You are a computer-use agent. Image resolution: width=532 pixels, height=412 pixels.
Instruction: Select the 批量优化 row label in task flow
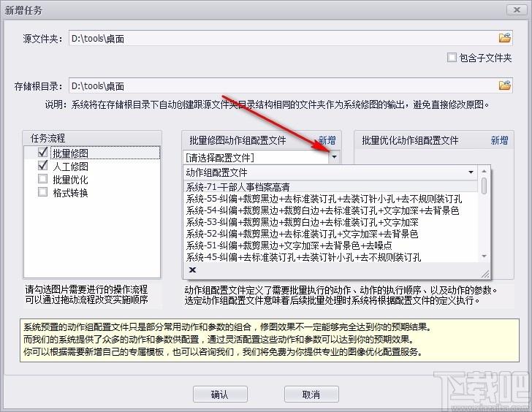pyautogui.click(x=71, y=179)
